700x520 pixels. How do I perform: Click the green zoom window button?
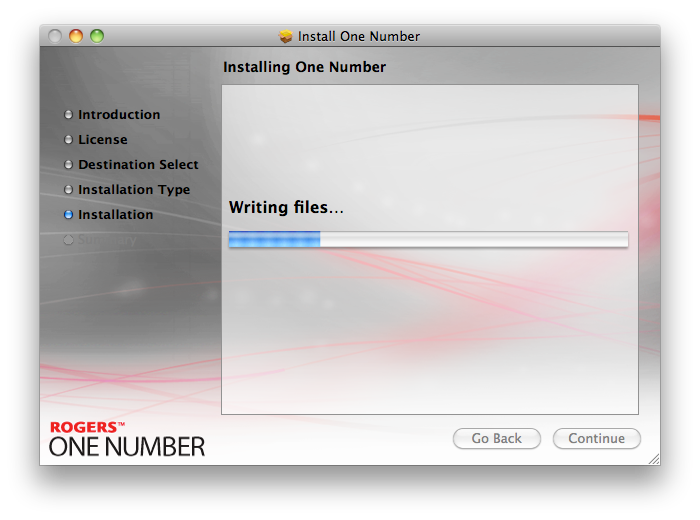[97, 36]
